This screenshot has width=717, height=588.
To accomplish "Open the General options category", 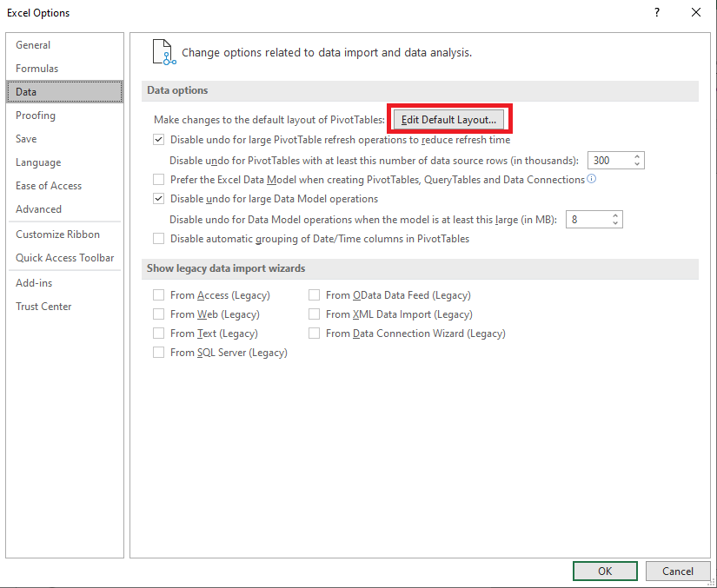I will click(64, 45).
